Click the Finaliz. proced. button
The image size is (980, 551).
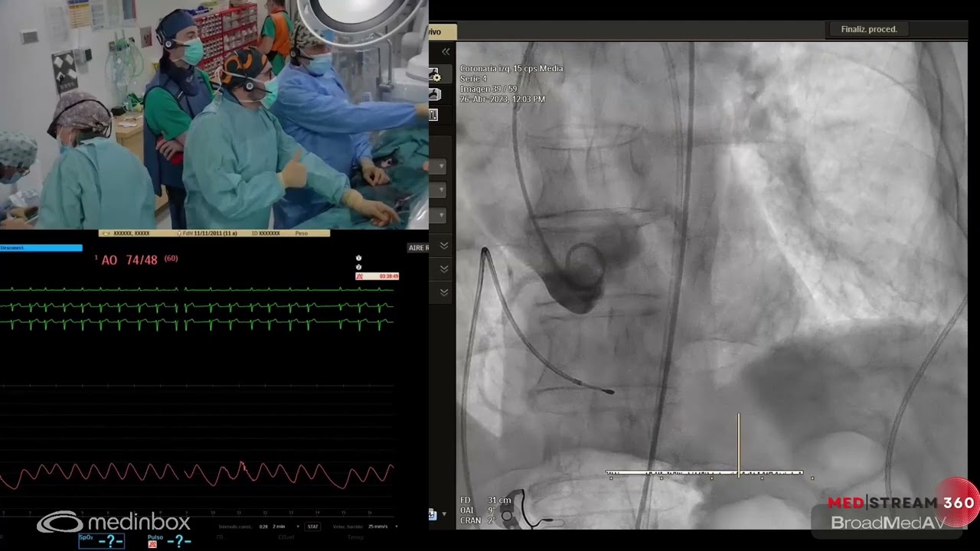869,29
